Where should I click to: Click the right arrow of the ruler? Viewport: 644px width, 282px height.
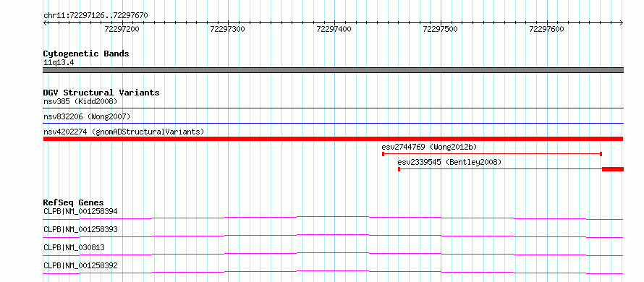point(622,23)
